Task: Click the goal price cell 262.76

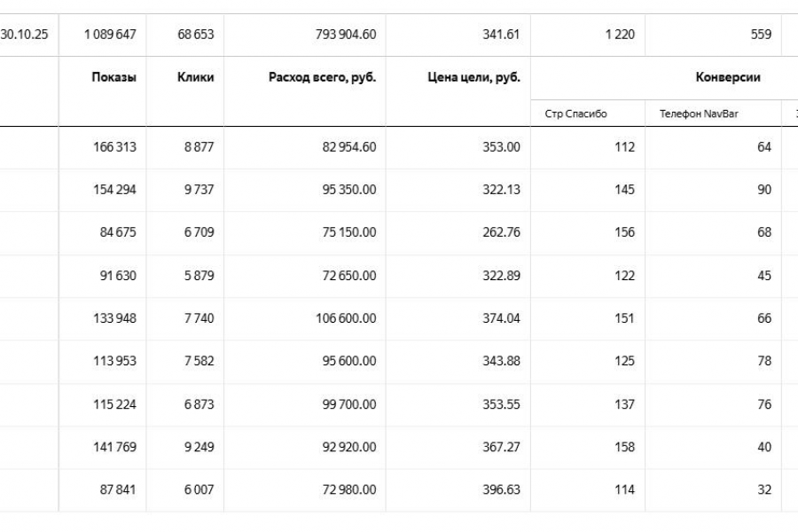Action: pyautogui.click(x=501, y=232)
